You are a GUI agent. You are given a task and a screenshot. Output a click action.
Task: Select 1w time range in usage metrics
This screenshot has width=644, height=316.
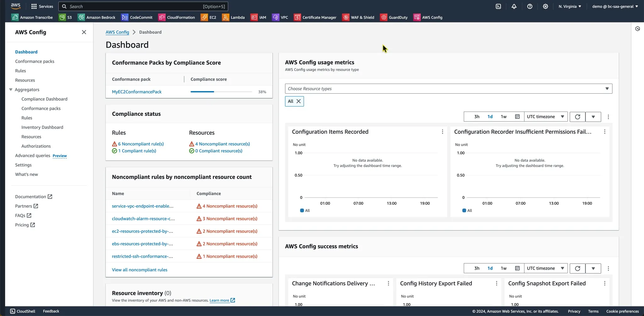[x=504, y=117]
